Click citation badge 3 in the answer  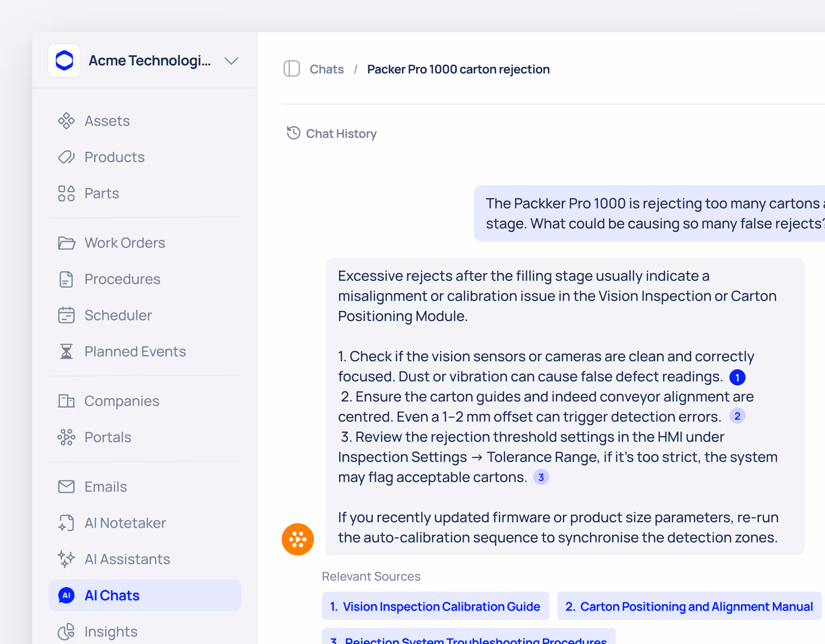tap(541, 477)
